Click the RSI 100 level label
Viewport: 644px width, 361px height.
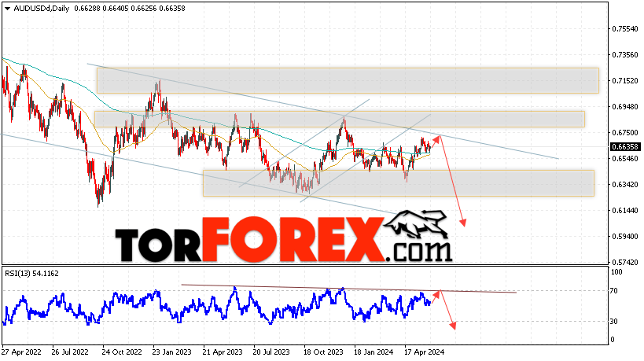tap(616, 272)
